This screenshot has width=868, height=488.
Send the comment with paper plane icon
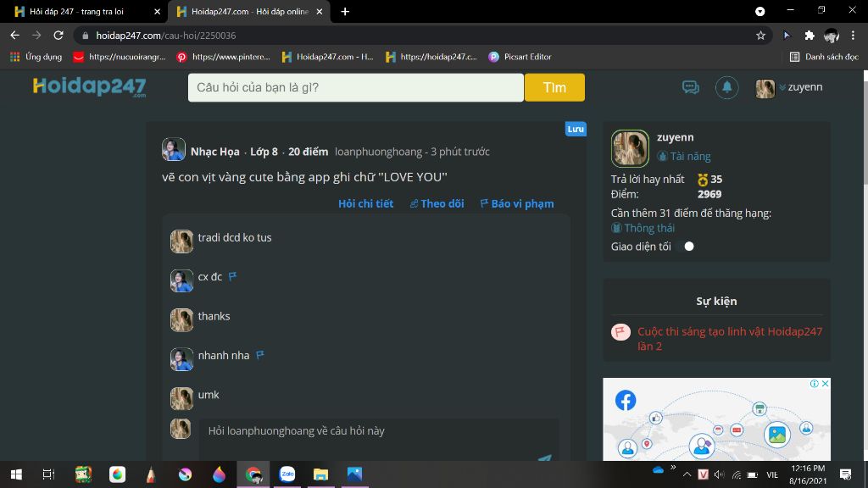coord(545,457)
